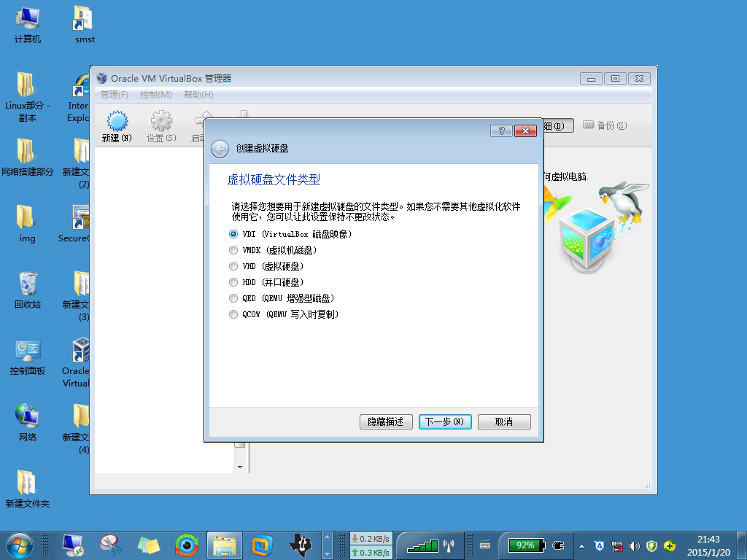Click the 0.2 KB/s download speed readout
747x560 pixels.
click(371, 539)
